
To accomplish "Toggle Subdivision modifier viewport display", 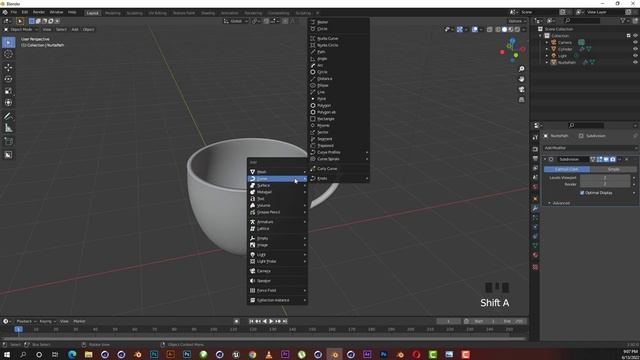I will 606,159.
